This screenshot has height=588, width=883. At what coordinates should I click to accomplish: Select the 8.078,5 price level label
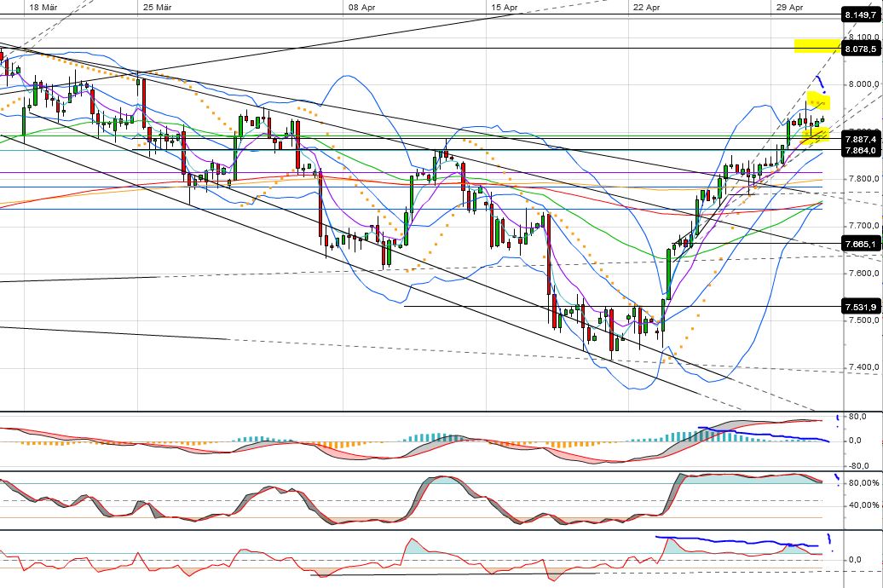point(860,49)
